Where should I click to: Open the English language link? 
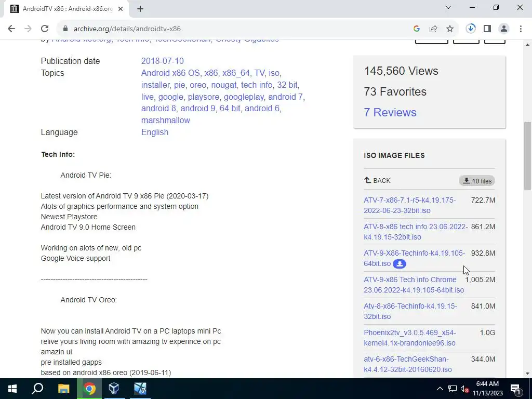155,132
